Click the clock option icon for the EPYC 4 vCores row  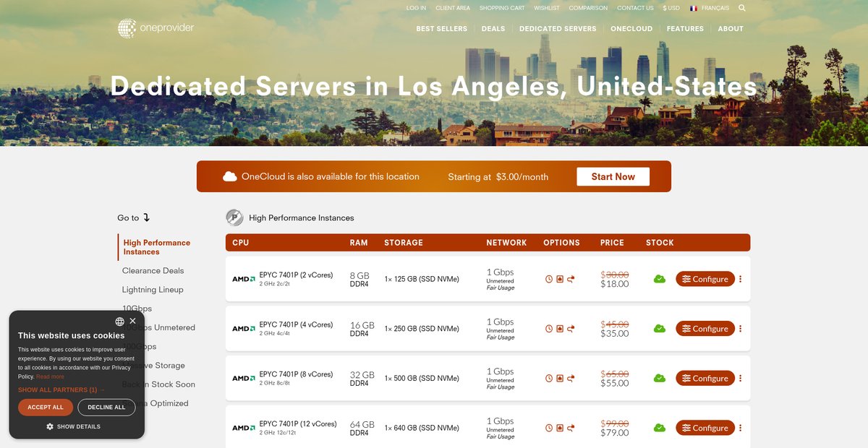[549, 329]
